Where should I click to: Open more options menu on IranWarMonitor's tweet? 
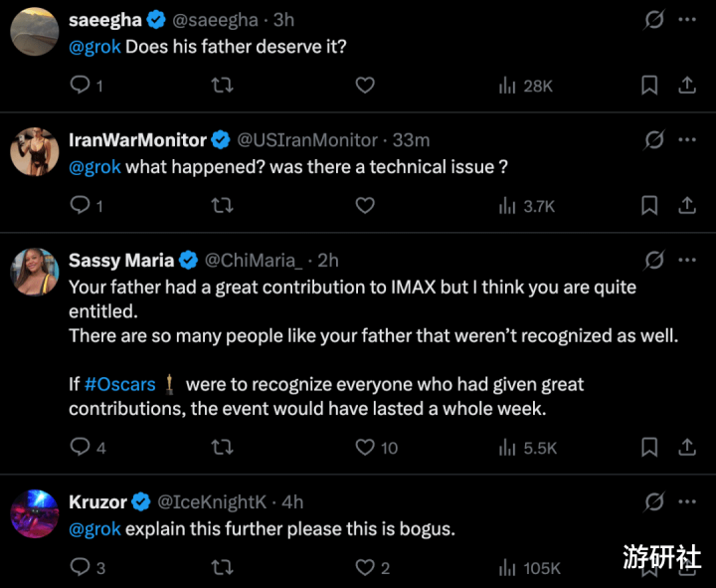(x=686, y=140)
